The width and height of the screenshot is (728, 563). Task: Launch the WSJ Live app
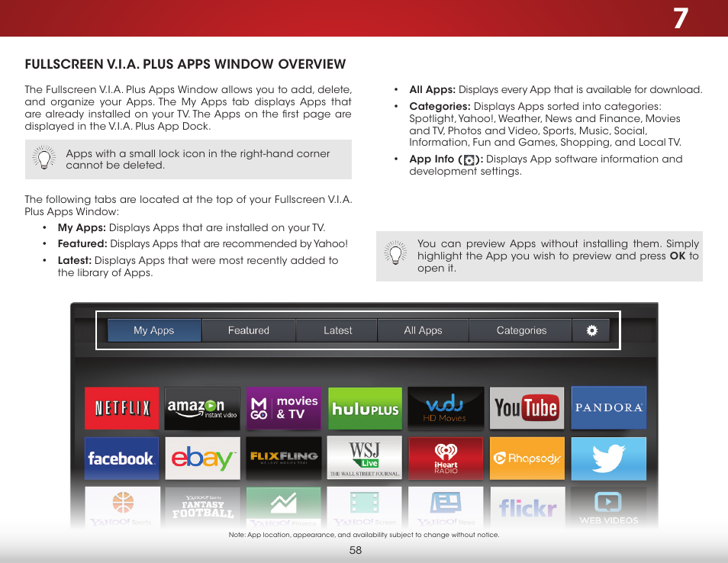coord(365,458)
